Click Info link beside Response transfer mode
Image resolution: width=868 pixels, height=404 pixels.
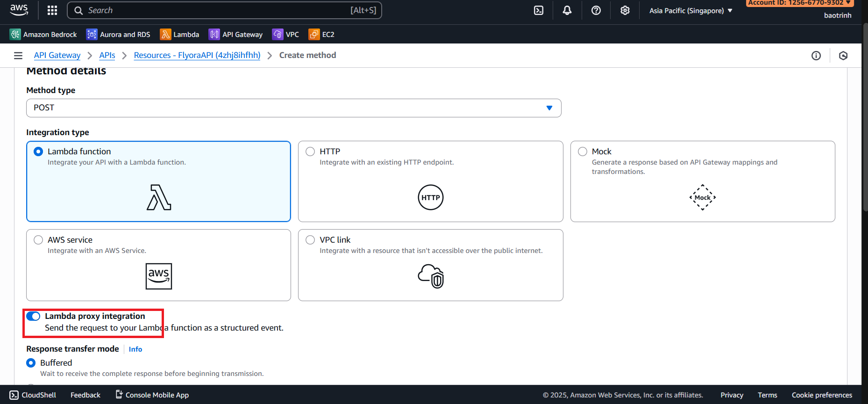135,349
